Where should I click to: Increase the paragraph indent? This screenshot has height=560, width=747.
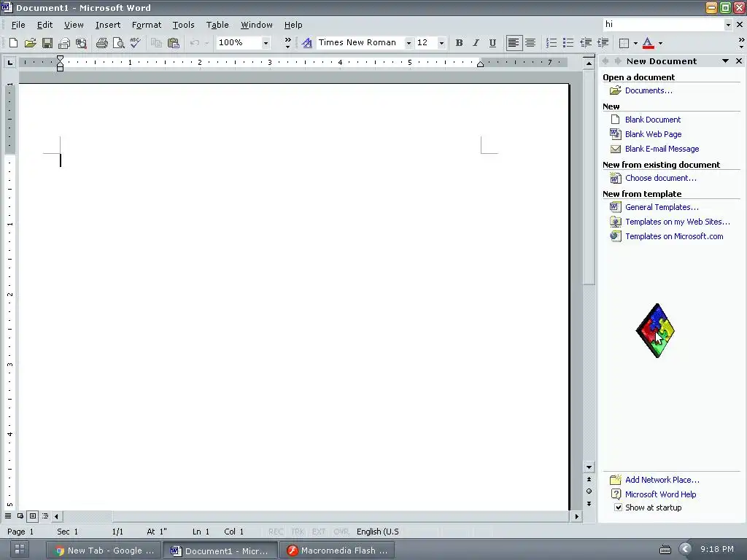click(x=603, y=43)
